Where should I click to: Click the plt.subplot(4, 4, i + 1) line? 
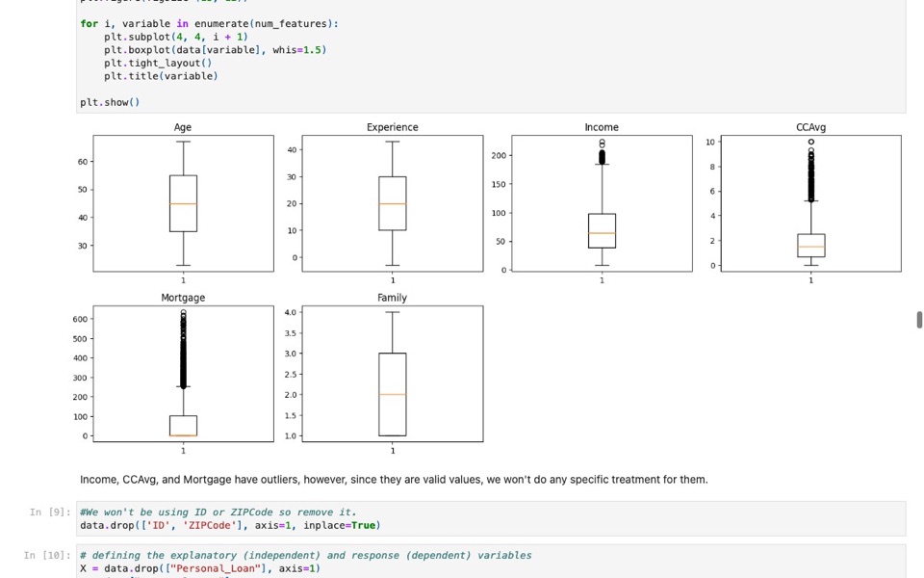176,37
